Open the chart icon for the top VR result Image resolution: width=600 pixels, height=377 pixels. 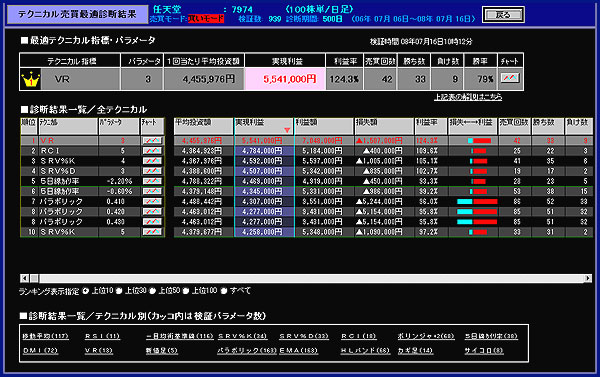(510, 78)
